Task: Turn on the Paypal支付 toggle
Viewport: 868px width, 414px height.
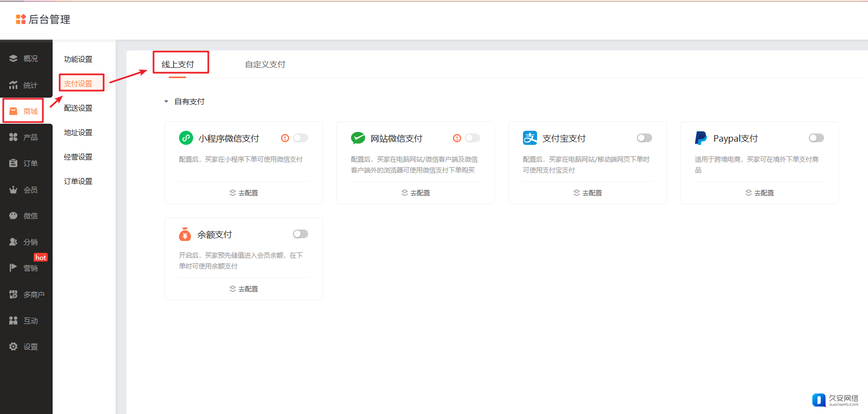Action: pos(816,138)
